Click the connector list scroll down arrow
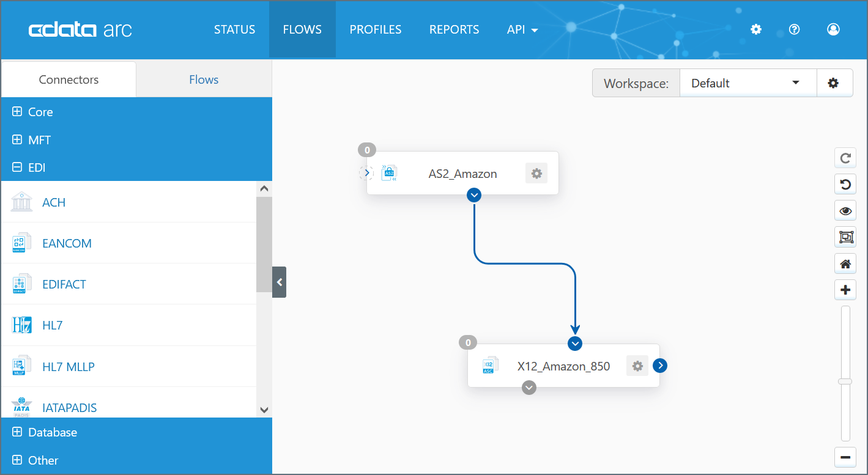The height and width of the screenshot is (475, 868). click(264, 410)
